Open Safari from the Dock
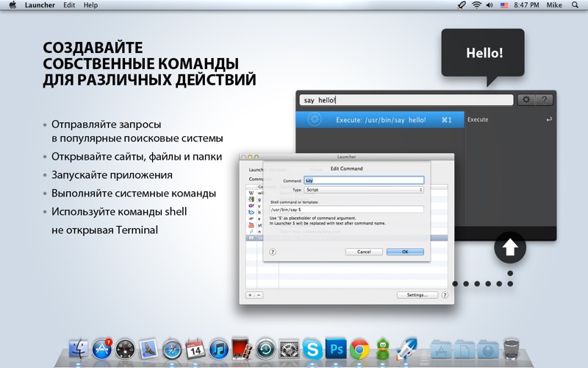Image resolution: width=588 pixels, height=368 pixels. [x=172, y=349]
